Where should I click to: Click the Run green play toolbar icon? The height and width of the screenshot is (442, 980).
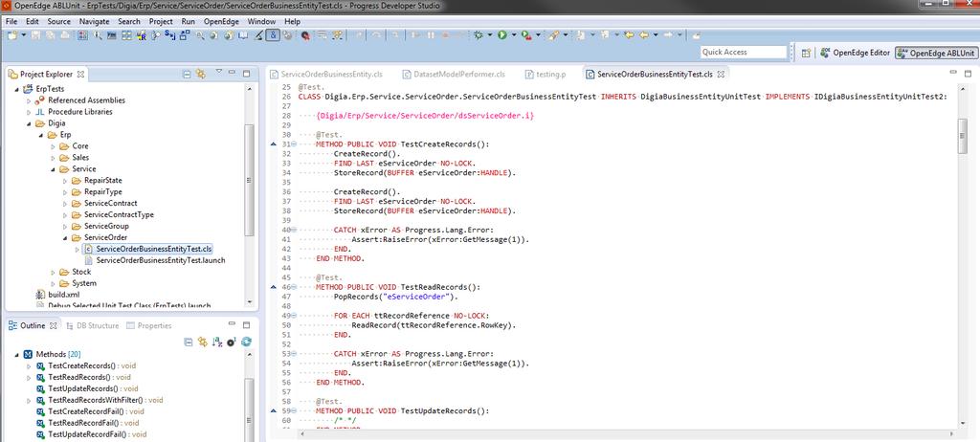502,35
